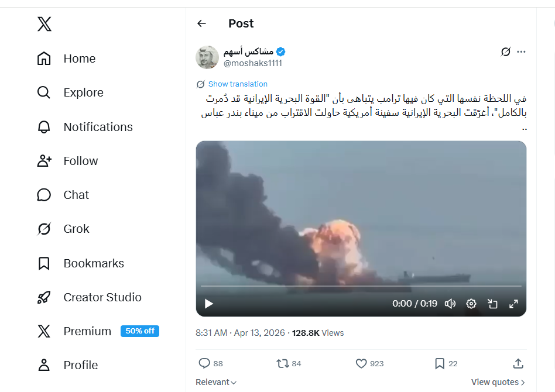
Task: Open the author's profile avatar
Action: pyautogui.click(x=207, y=57)
